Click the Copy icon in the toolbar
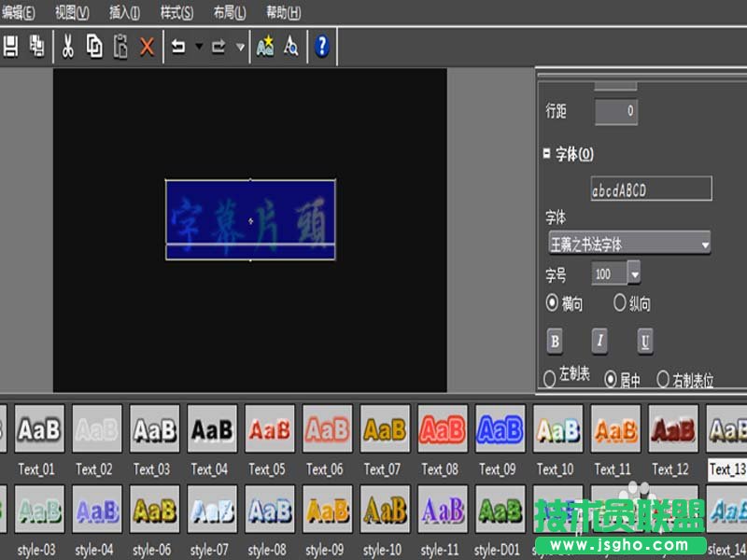Screen dimensions: 747x560 tap(93, 46)
